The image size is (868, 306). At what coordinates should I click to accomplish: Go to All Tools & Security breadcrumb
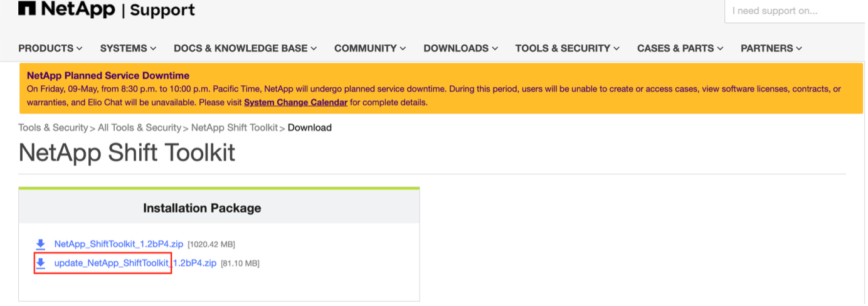[x=139, y=128]
